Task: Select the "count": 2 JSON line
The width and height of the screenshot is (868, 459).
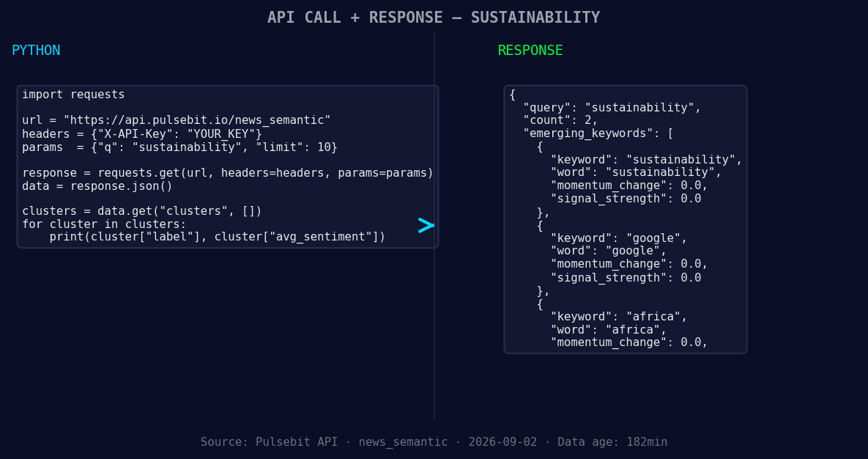Action: tap(561, 120)
